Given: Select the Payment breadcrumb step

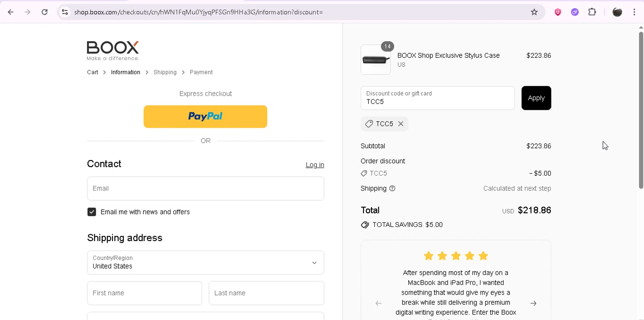Looking at the screenshot, I should click(x=201, y=72).
